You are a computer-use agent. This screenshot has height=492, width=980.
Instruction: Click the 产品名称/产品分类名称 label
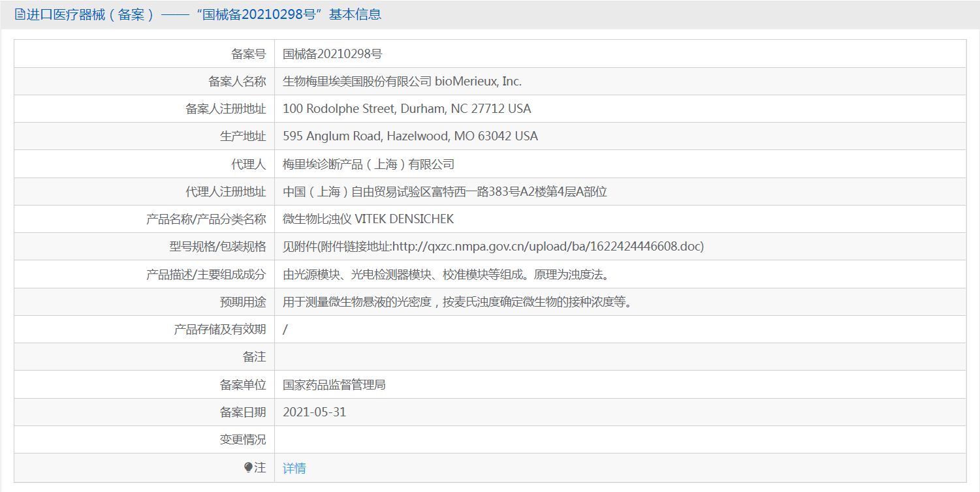pos(206,219)
